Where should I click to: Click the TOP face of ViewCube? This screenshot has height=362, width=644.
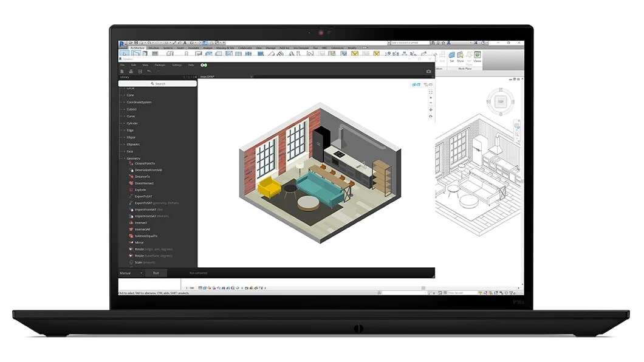(x=501, y=100)
